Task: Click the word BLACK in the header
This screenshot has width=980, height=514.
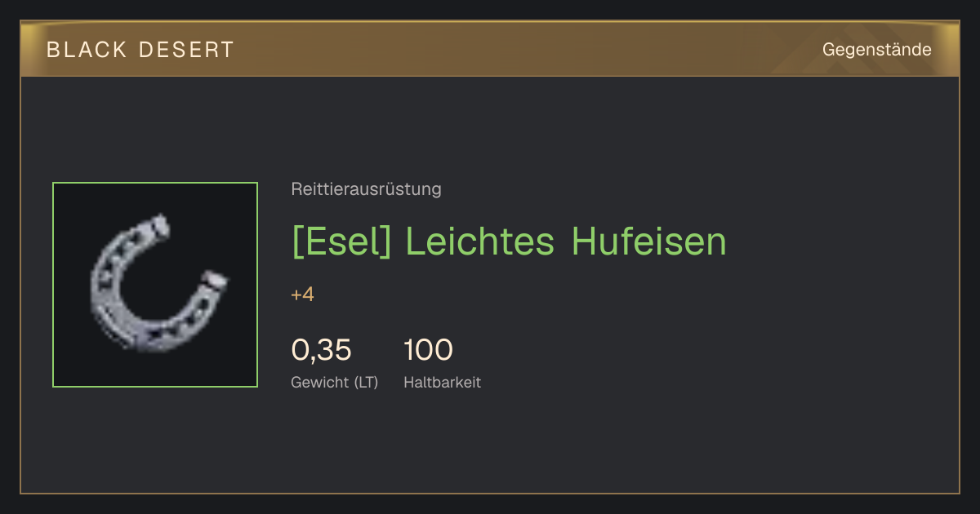Action: 87,50
